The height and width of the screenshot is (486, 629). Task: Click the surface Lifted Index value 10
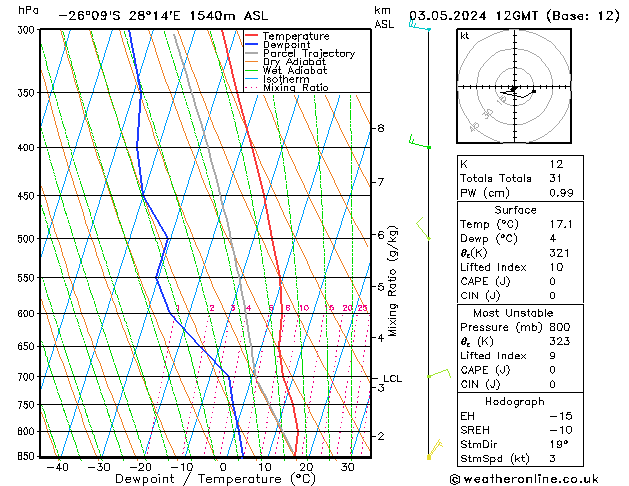(557, 267)
